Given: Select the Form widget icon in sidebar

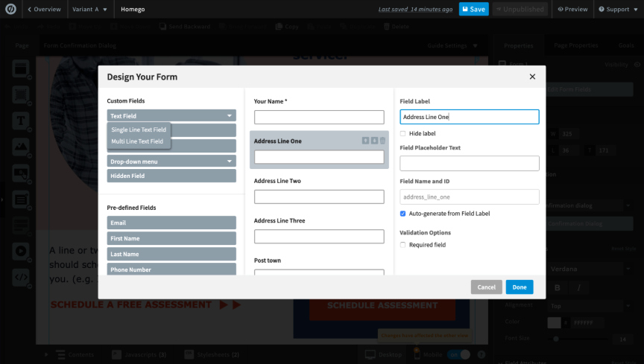Looking at the screenshot, I should click(x=21, y=199).
